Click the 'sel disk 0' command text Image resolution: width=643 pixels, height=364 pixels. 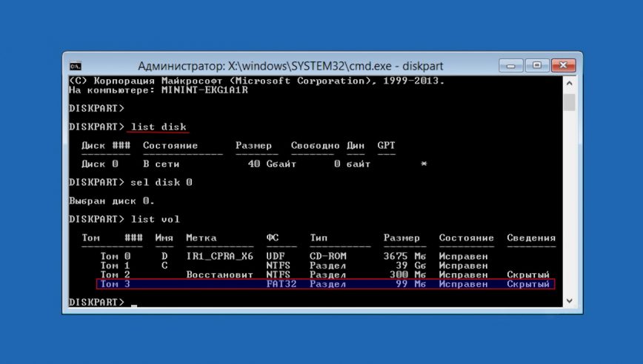161,182
